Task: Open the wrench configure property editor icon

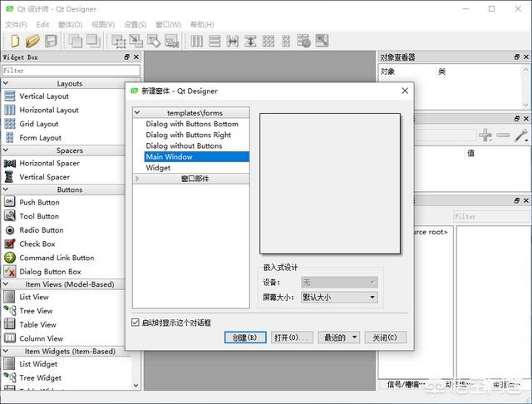Action: pyautogui.click(x=521, y=135)
